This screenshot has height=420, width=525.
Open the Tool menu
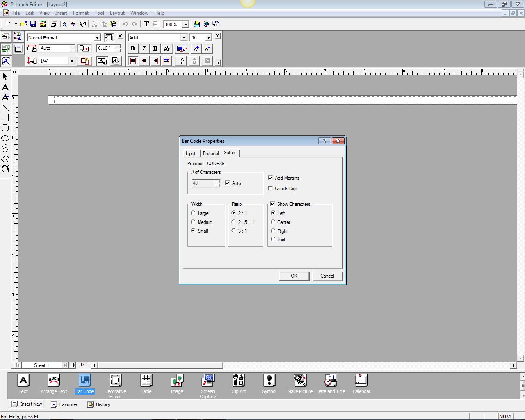point(99,13)
